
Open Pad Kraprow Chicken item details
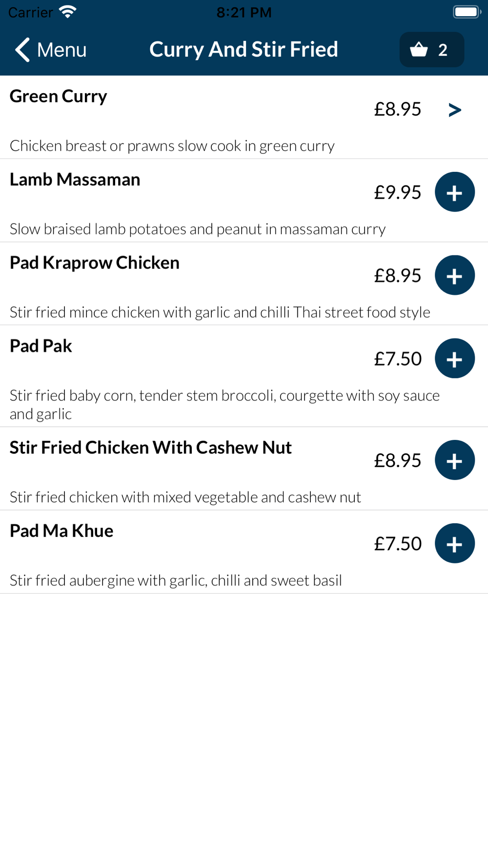point(95,263)
